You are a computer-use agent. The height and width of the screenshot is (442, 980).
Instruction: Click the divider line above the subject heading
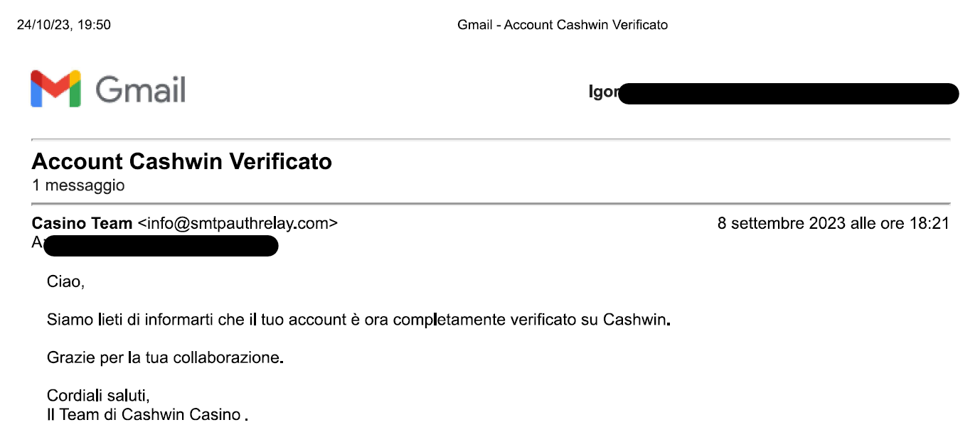[x=491, y=139]
